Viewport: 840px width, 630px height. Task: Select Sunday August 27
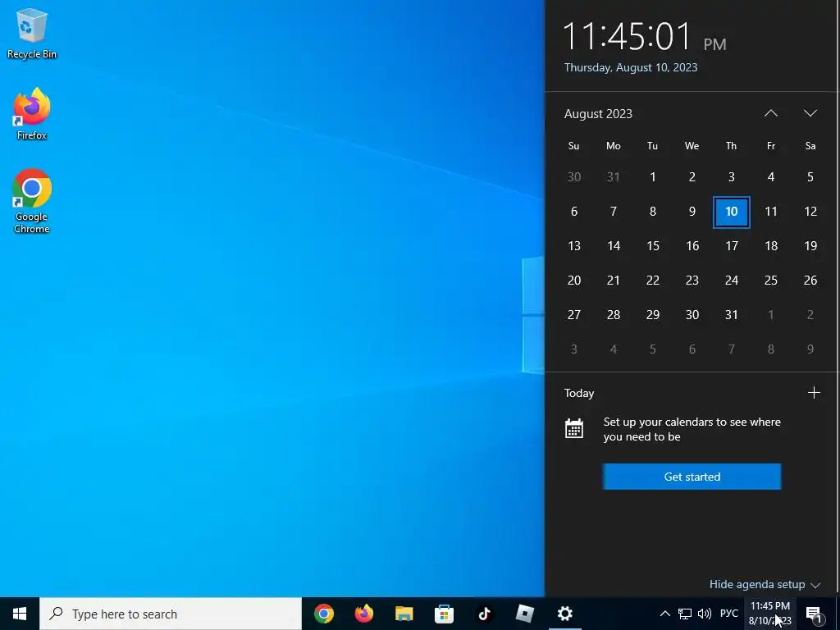click(x=573, y=314)
